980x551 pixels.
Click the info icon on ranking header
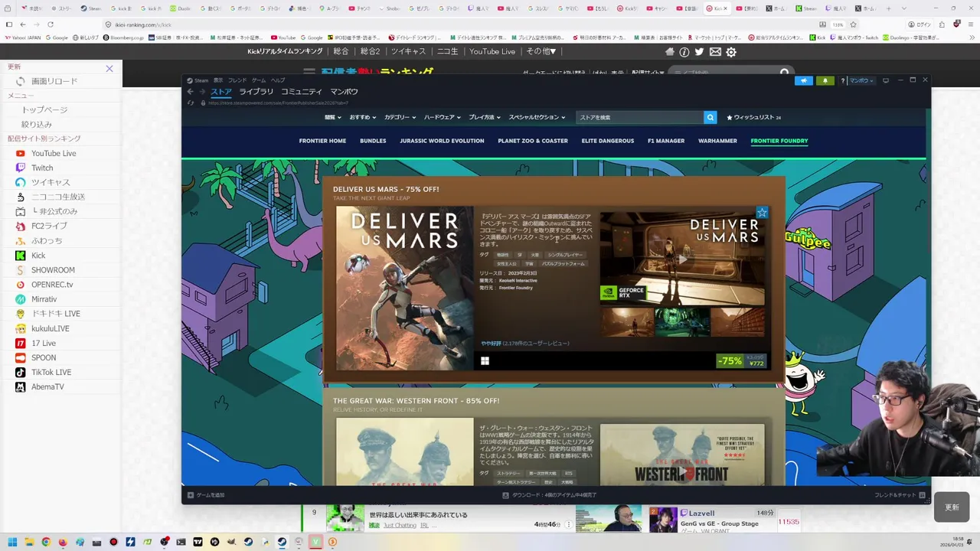coord(684,52)
